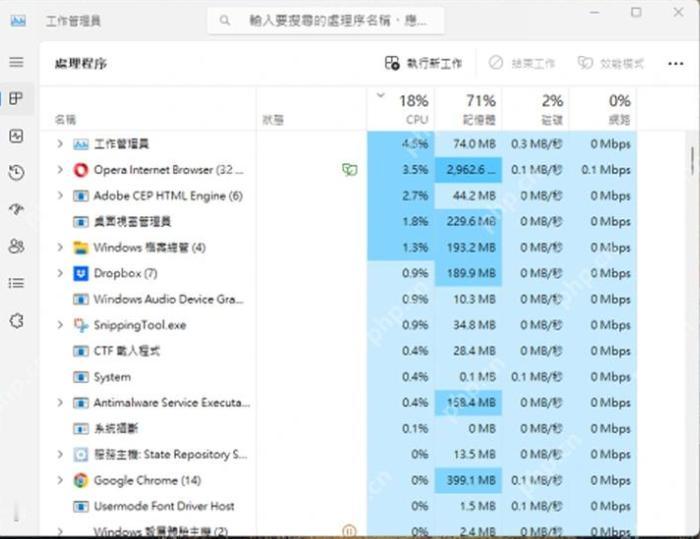
Task: Click the Google Chrome process icon
Action: pyautogui.click(x=81, y=480)
